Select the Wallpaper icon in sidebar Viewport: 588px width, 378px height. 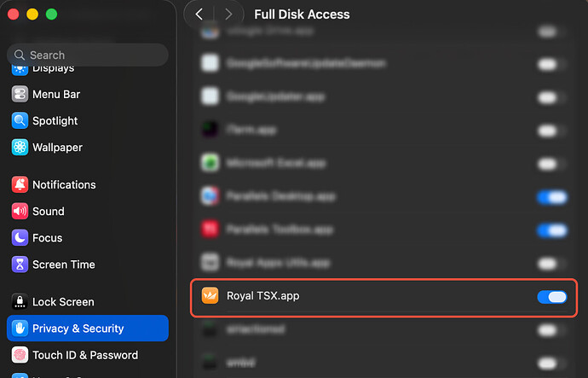20,148
